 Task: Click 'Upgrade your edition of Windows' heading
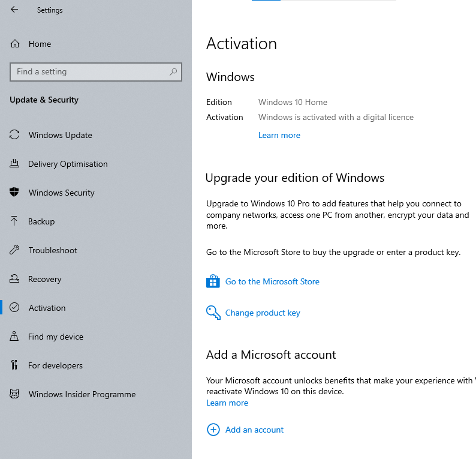click(x=295, y=178)
